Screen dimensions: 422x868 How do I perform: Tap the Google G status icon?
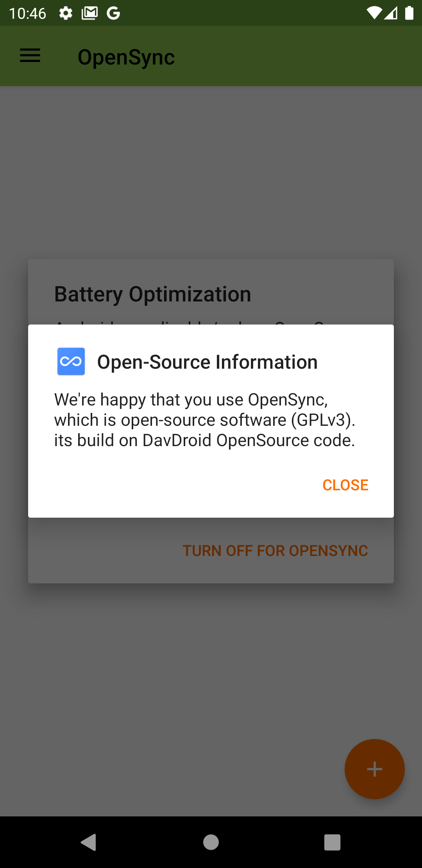click(113, 13)
